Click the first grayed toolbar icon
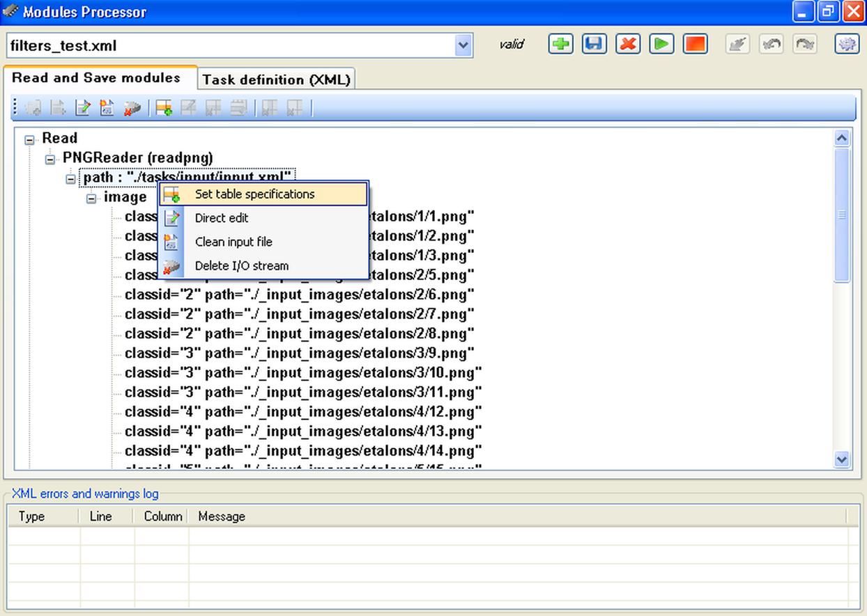867x616 pixels. 33,108
